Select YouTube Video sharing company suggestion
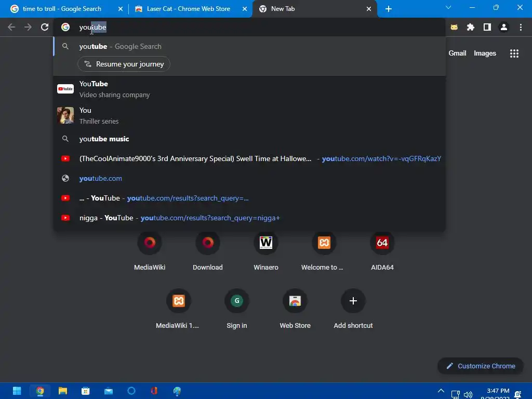This screenshot has height=399, width=532. (249, 89)
